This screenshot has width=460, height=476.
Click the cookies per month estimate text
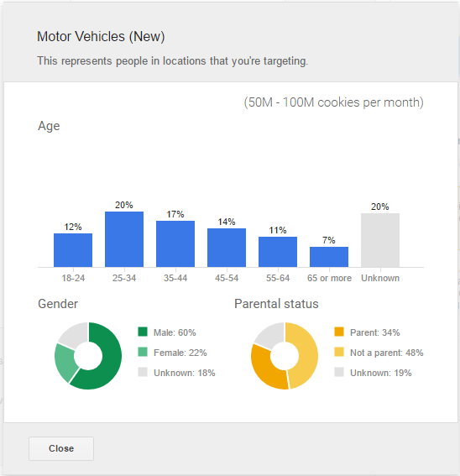pyautogui.click(x=333, y=102)
